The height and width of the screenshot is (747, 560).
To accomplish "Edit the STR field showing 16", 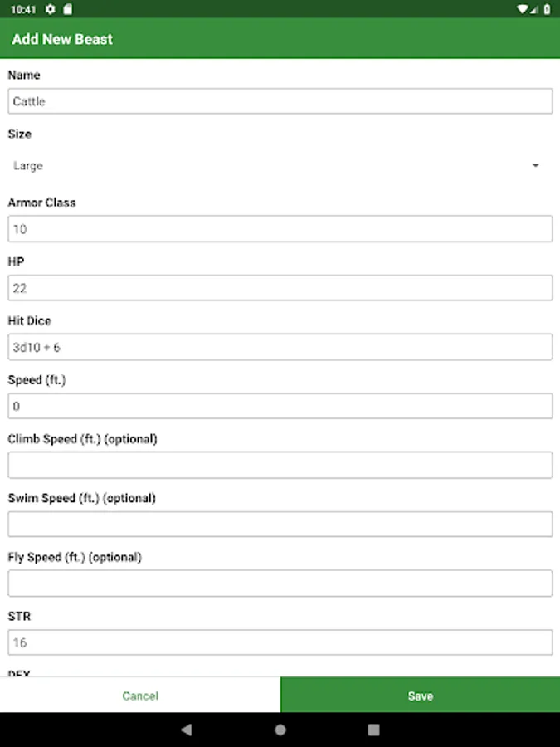I will point(280,642).
